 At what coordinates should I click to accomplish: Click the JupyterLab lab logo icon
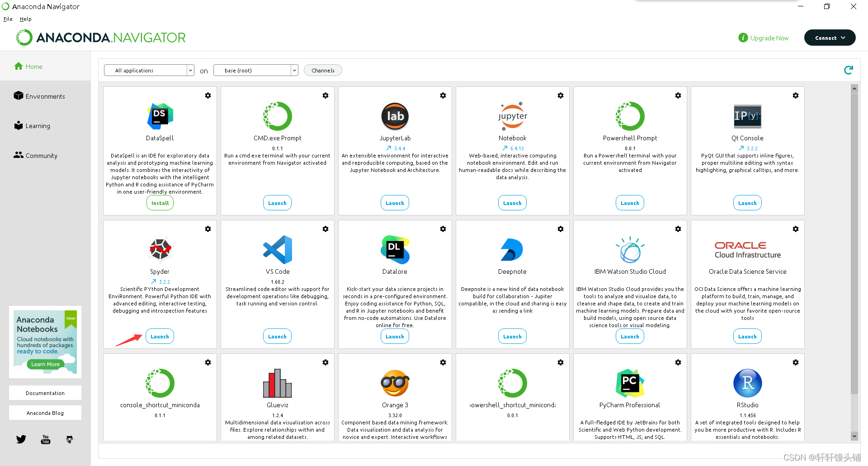click(x=395, y=116)
